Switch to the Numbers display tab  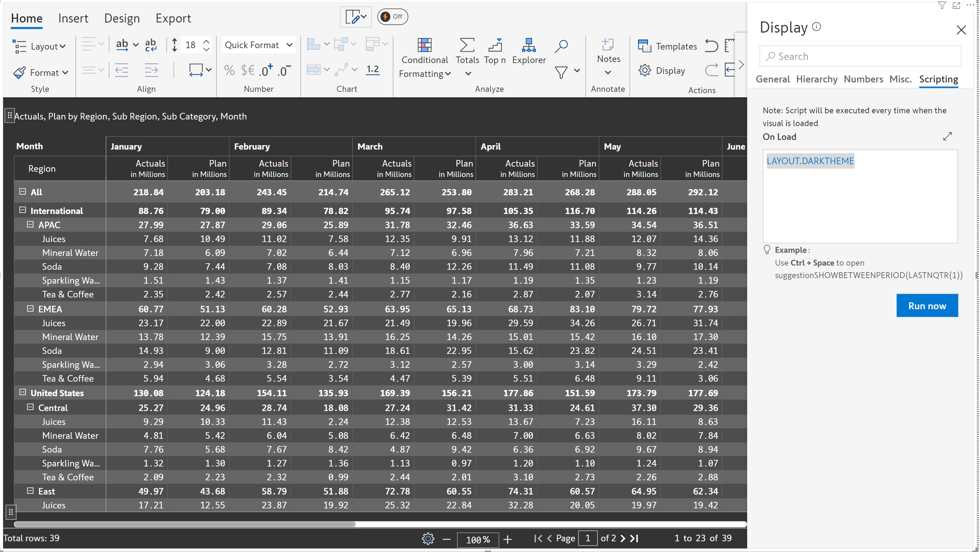click(863, 79)
